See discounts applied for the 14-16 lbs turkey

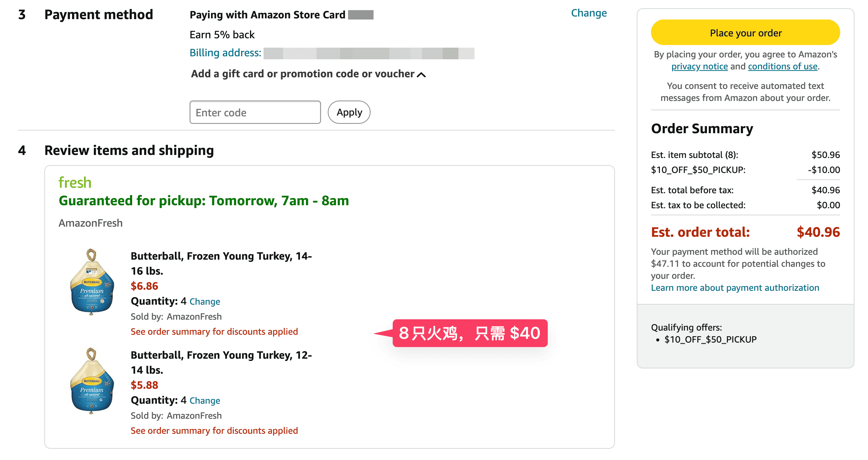(214, 331)
